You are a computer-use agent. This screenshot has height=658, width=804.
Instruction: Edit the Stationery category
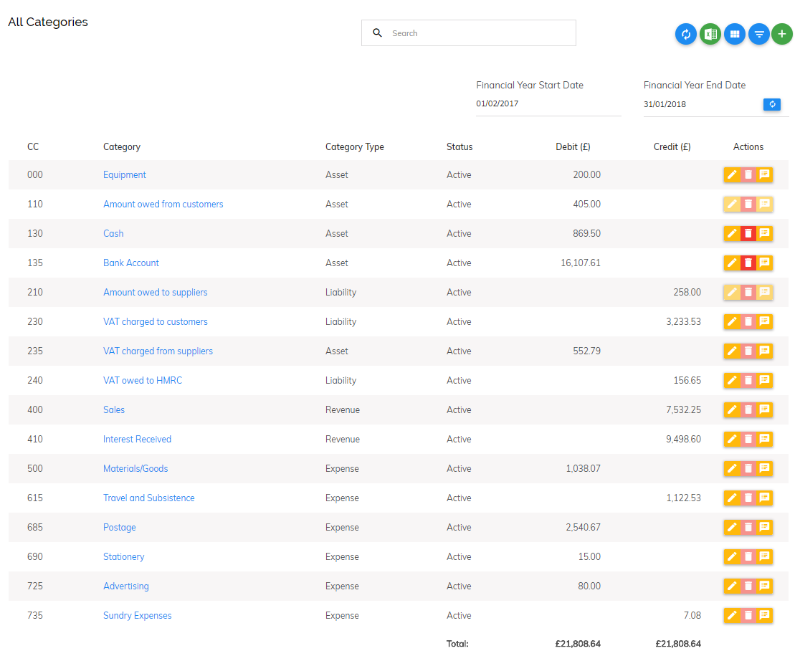tap(732, 557)
